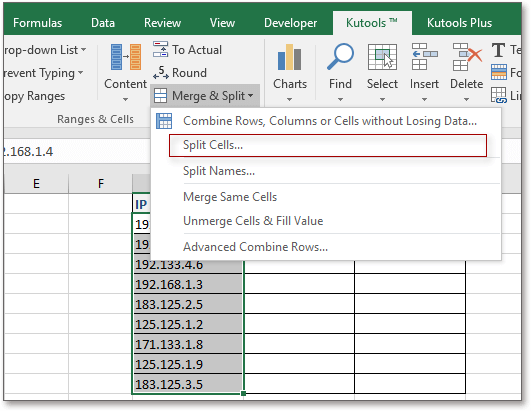Screen dimensions: 531x411
Task: Click the Round numbers icon
Action: pyautogui.click(x=161, y=72)
